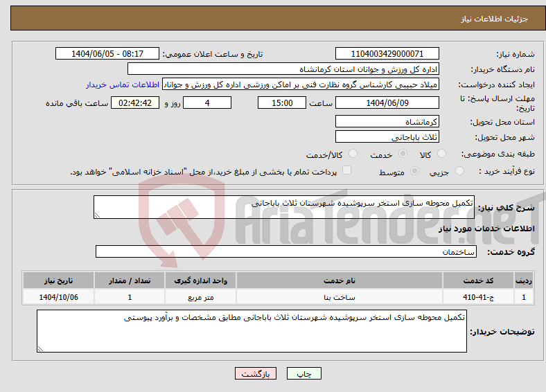Click the شهر محل تحویل field
Screen dimensions: 546x392
coord(387,136)
